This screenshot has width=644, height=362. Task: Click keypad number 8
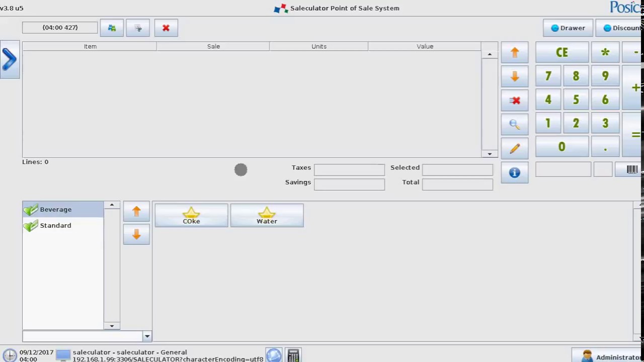click(576, 76)
